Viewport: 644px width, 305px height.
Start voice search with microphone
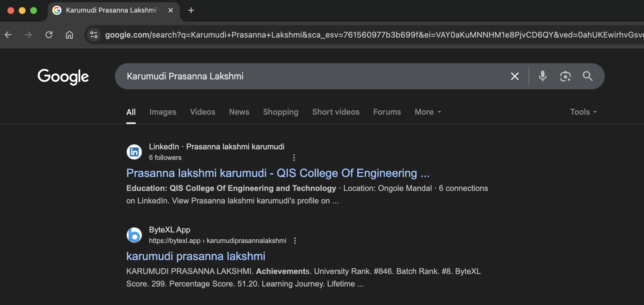pyautogui.click(x=542, y=76)
